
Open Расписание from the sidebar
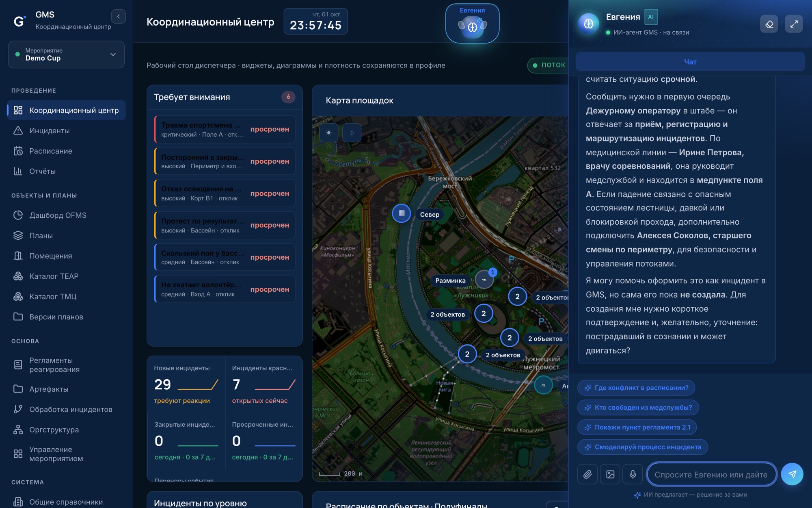(66, 151)
